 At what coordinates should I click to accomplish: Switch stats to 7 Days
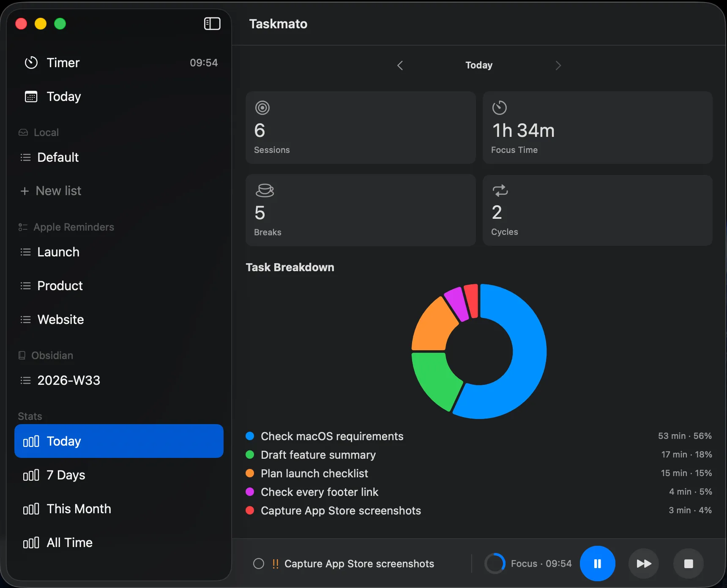pos(119,475)
